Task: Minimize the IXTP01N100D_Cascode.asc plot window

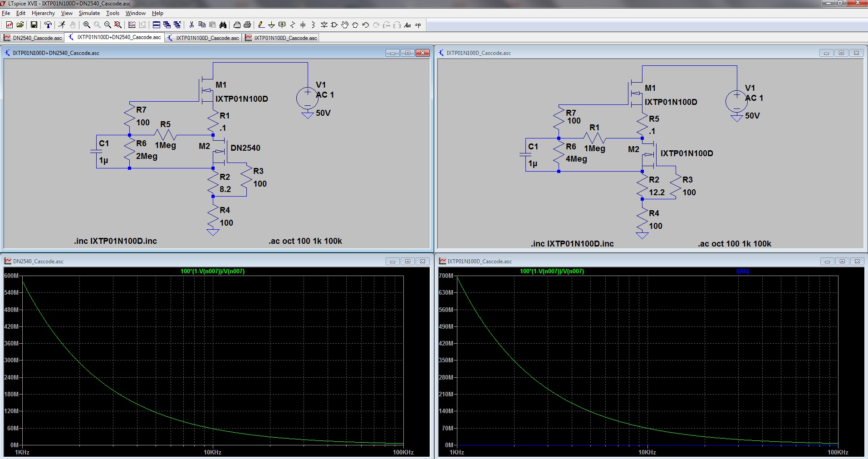Action: click(827, 261)
